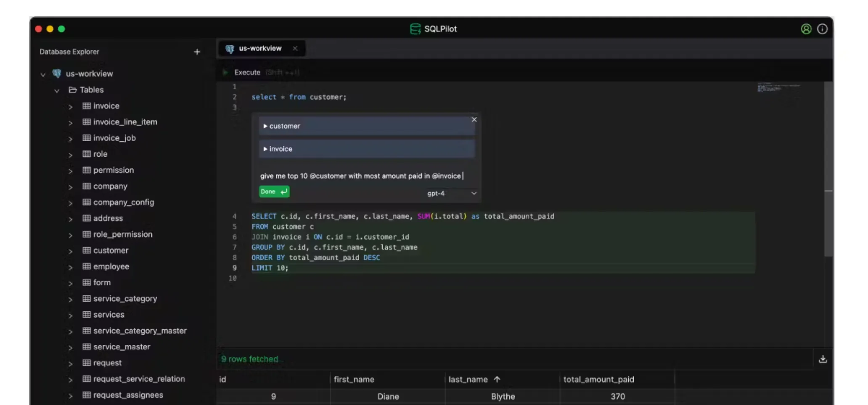Click the Tables folder icon
This screenshot has height=405, width=868.
point(72,89)
